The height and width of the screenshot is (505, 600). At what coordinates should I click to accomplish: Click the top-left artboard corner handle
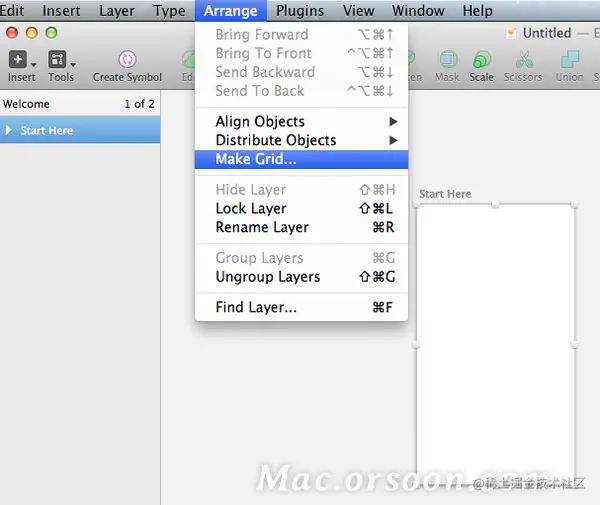416,205
